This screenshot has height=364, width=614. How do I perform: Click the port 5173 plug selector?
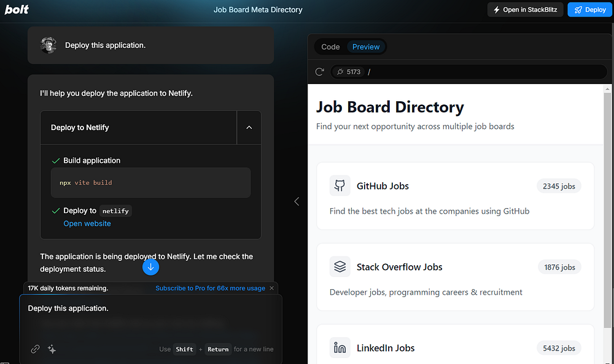pos(348,72)
